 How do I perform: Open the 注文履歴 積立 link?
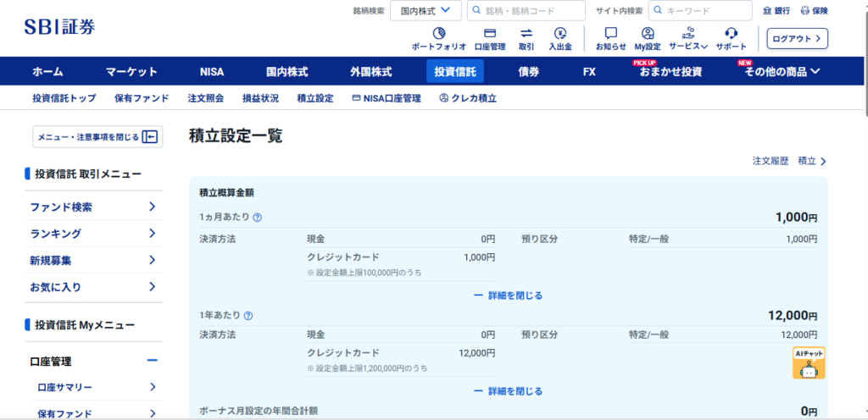[x=788, y=161]
